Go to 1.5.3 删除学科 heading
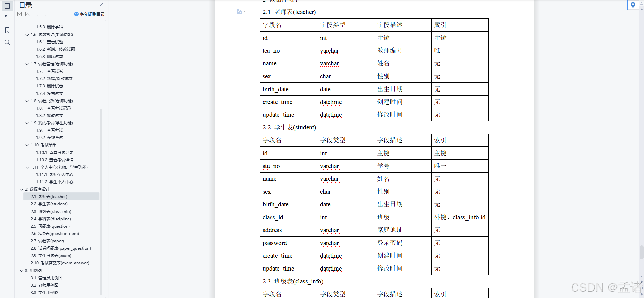Image resolution: width=644 pixels, height=298 pixels. (49, 27)
